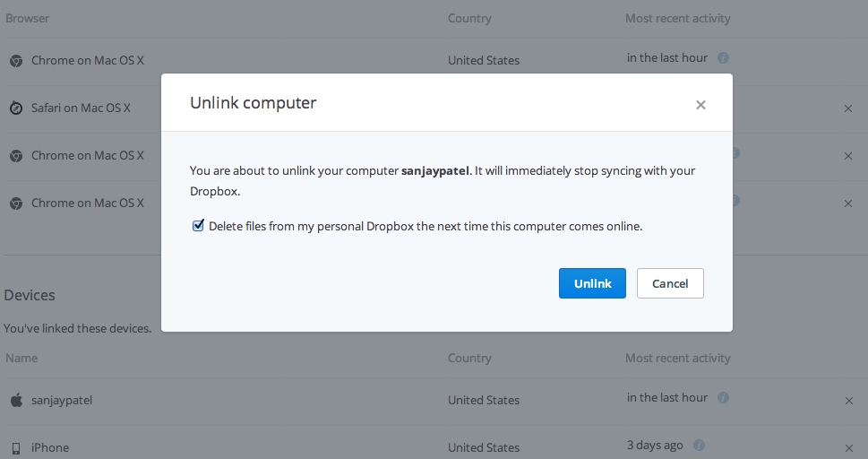Click info icon in sanjaypatel device row
This screenshot has width=868, height=459.
click(x=724, y=398)
